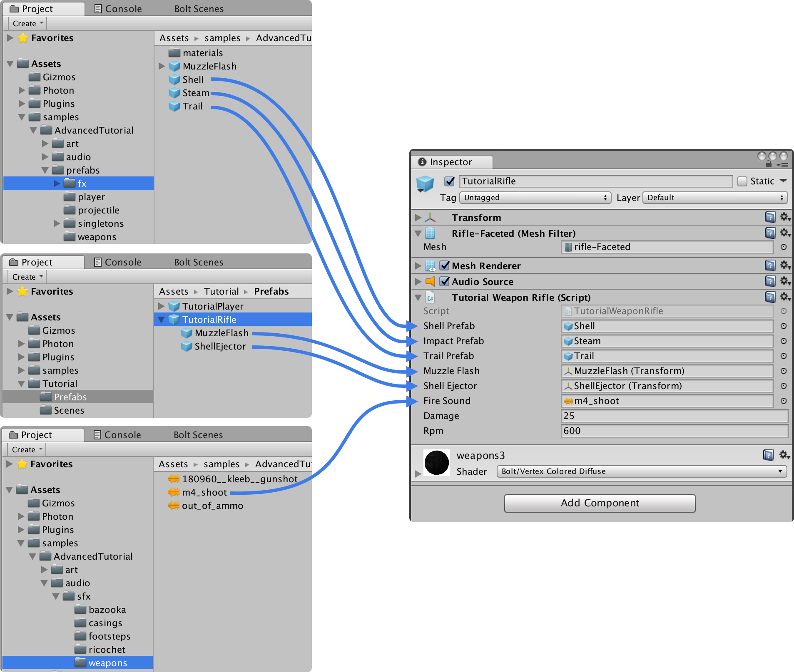Select the Inspector tab

point(451,162)
